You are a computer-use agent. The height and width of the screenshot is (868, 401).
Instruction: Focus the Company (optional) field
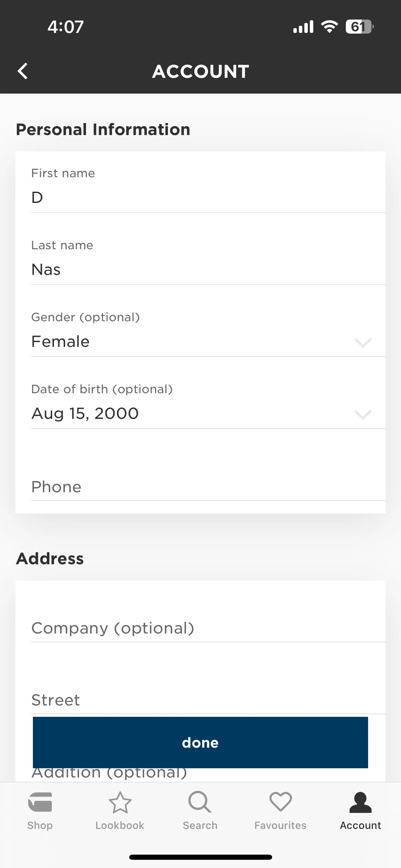click(208, 628)
